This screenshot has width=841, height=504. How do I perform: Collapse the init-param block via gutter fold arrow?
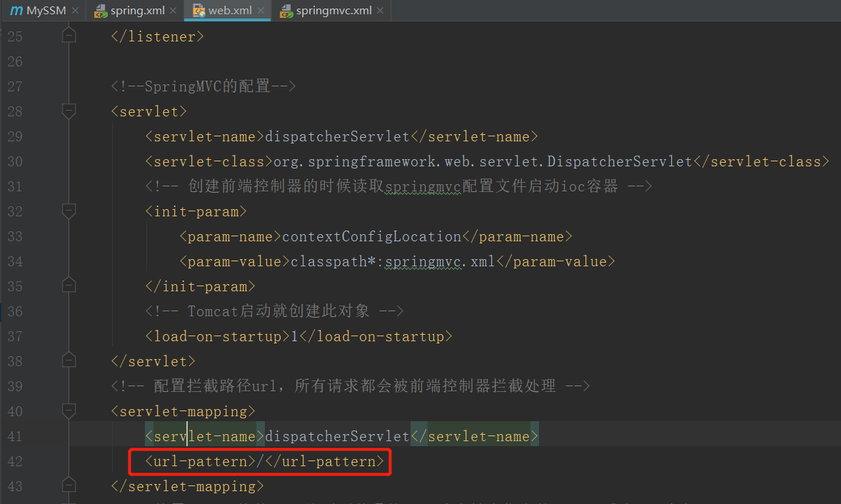[x=69, y=211]
